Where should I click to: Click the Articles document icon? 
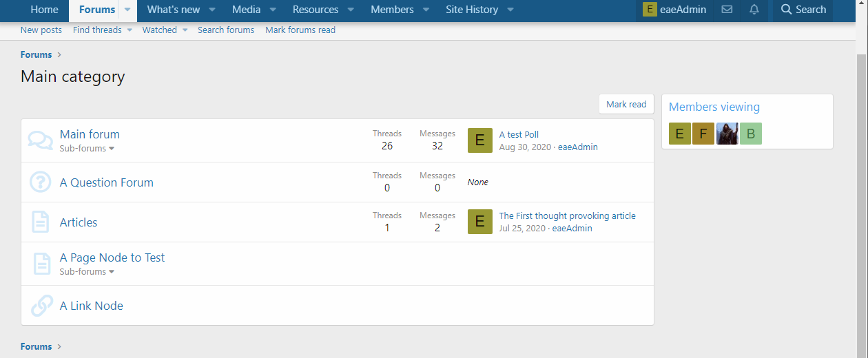pos(41,222)
